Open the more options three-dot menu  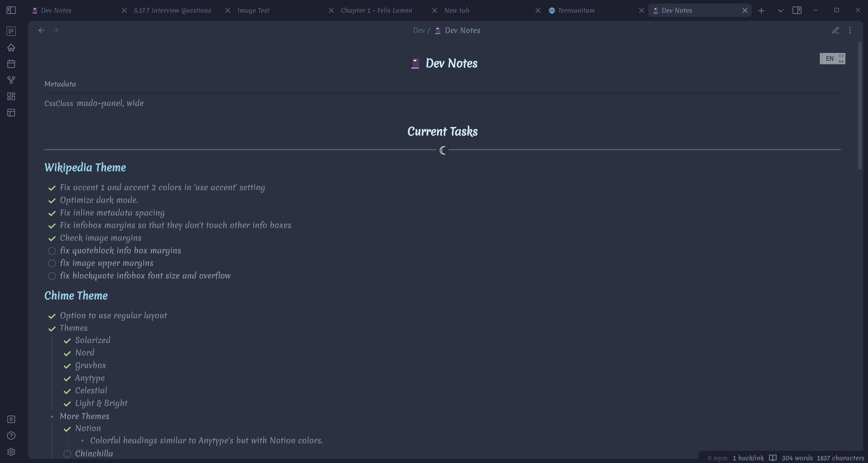point(850,30)
